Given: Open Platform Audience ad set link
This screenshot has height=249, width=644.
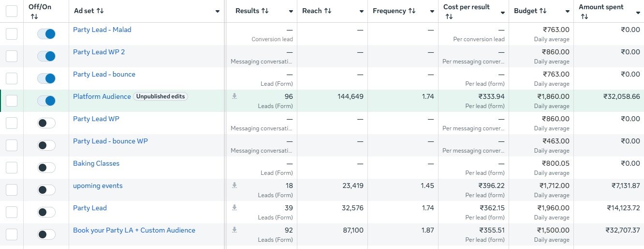Looking at the screenshot, I should 102,96.
